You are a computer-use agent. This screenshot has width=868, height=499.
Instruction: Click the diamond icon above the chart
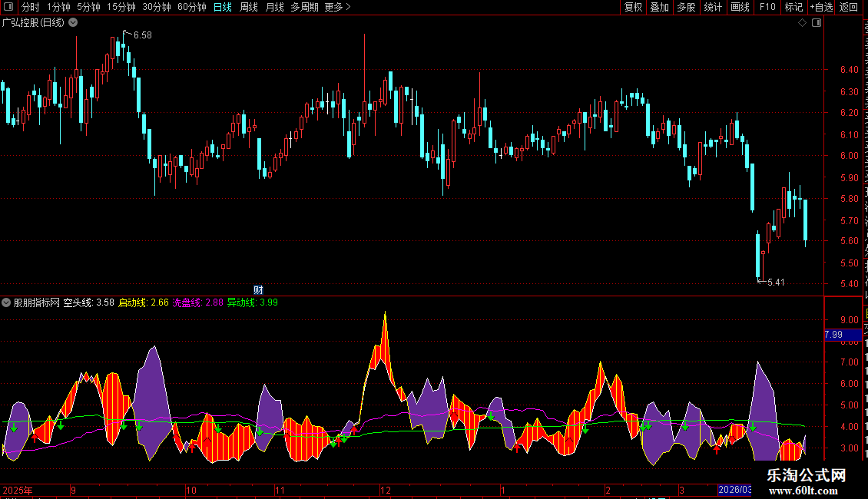[x=802, y=23]
